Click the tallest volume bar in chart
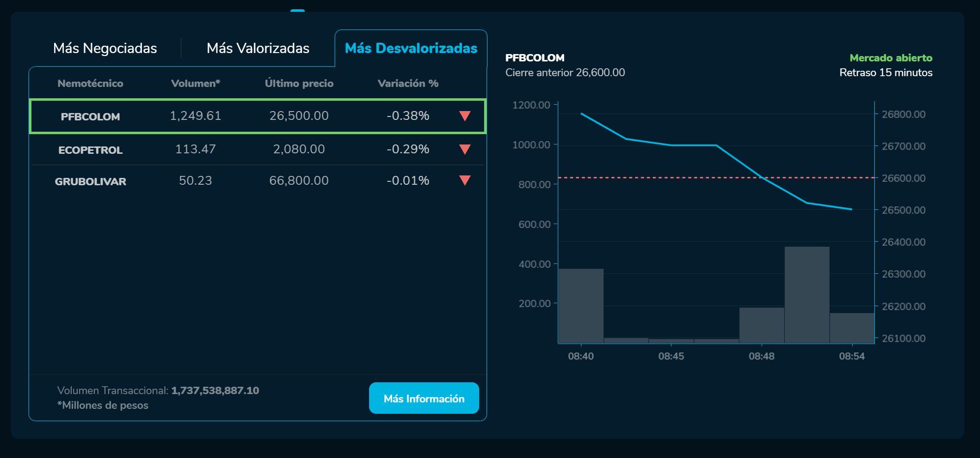This screenshot has width=980, height=458. click(x=807, y=295)
